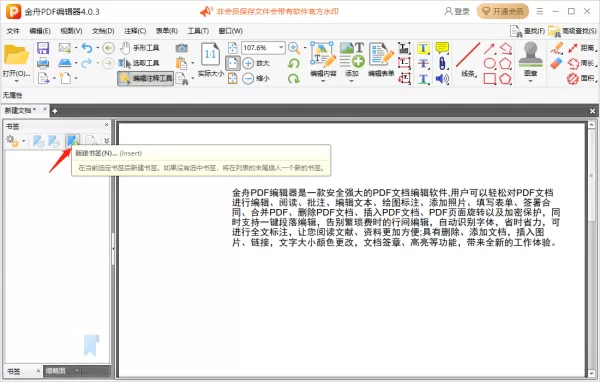600x382 pixels.
Task: Click the email envelope icon
Action: [65, 48]
